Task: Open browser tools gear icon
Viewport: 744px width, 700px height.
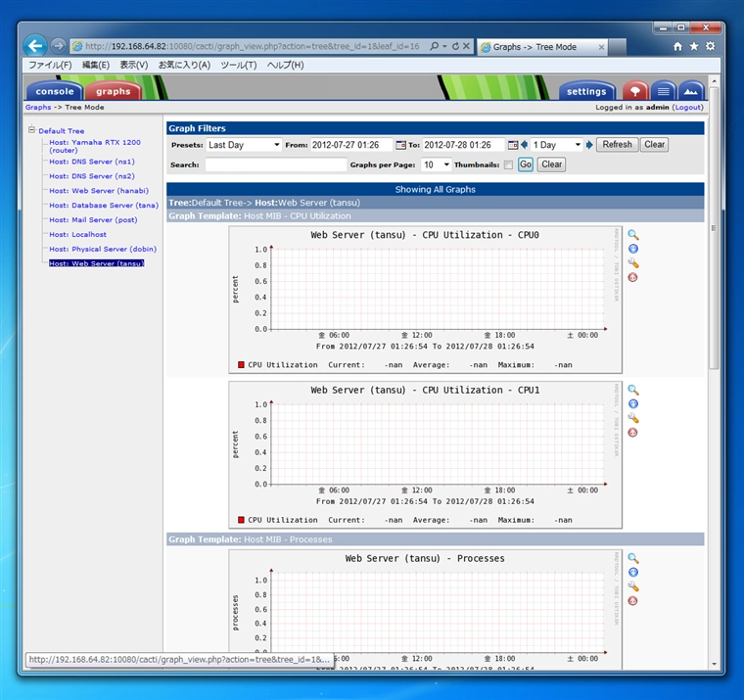Action: click(711, 47)
